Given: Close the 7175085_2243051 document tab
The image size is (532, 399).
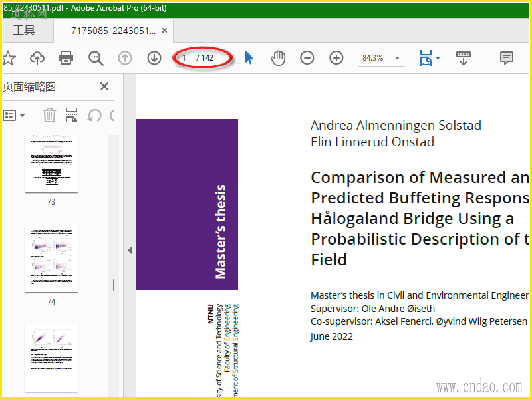Looking at the screenshot, I should pos(164,31).
